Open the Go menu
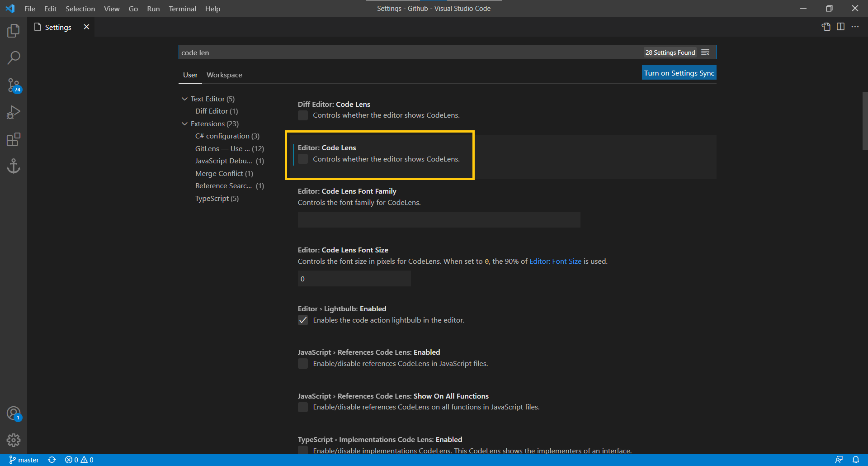The width and height of the screenshot is (868, 466). pyautogui.click(x=133, y=9)
